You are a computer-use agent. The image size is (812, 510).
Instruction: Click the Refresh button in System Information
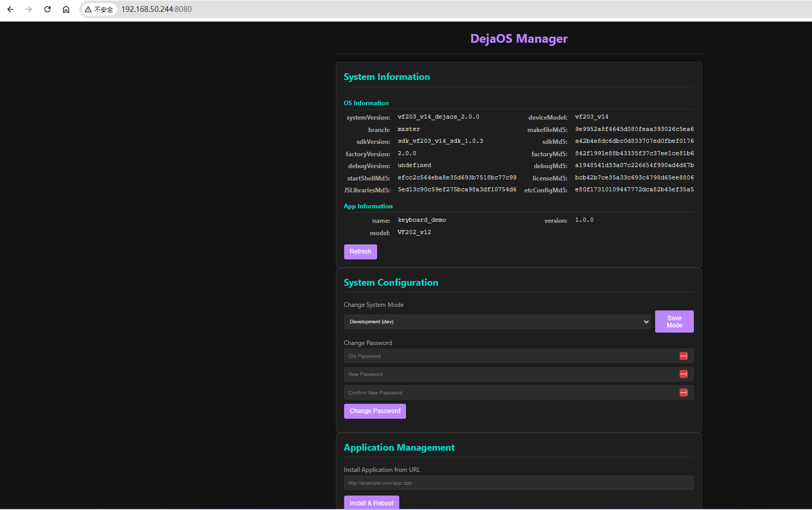point(360,252)
